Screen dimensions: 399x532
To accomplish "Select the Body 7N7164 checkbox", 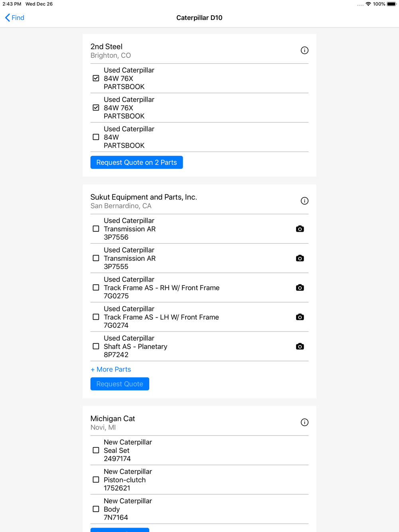I will coord(96,509).
